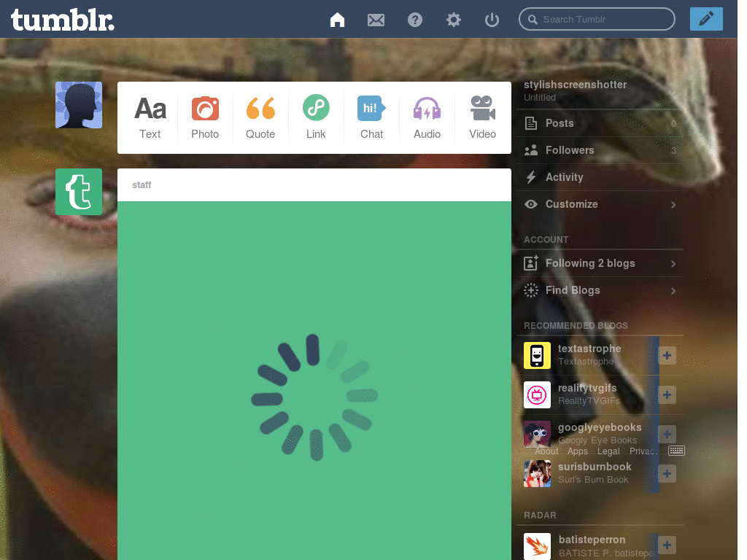Follow realitytvgifs with the plus button

click(x=667, y=394)
